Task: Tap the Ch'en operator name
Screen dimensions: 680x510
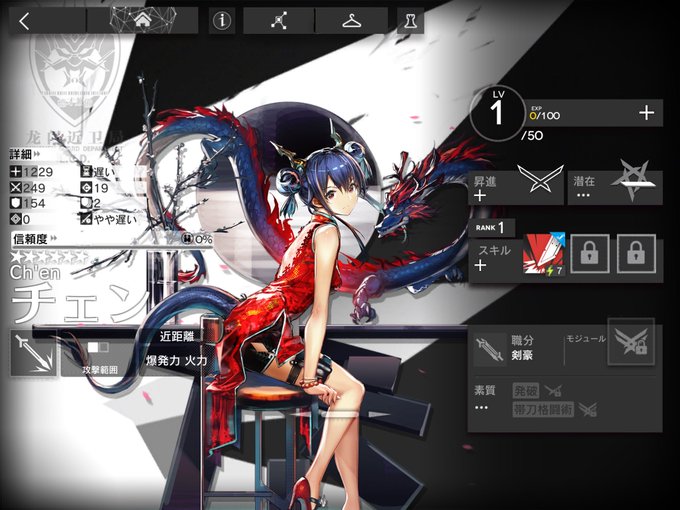Action: click(x=35, y=272)
